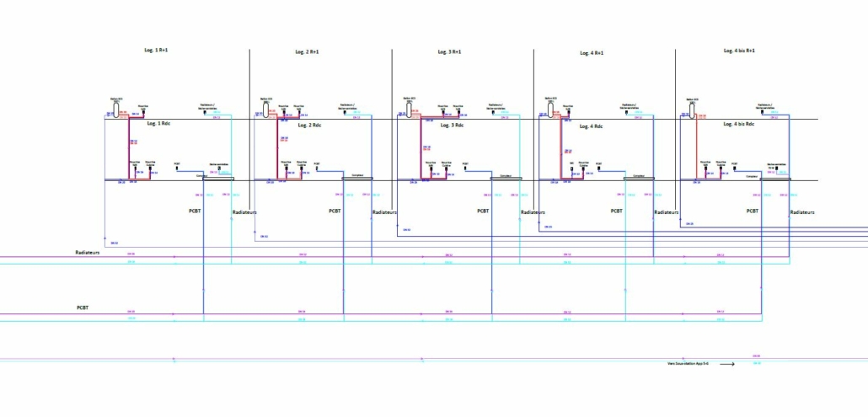
Task: Click bold 'Radiateurs' label below Log. 1 Rdc
Action: coord(244,212)
